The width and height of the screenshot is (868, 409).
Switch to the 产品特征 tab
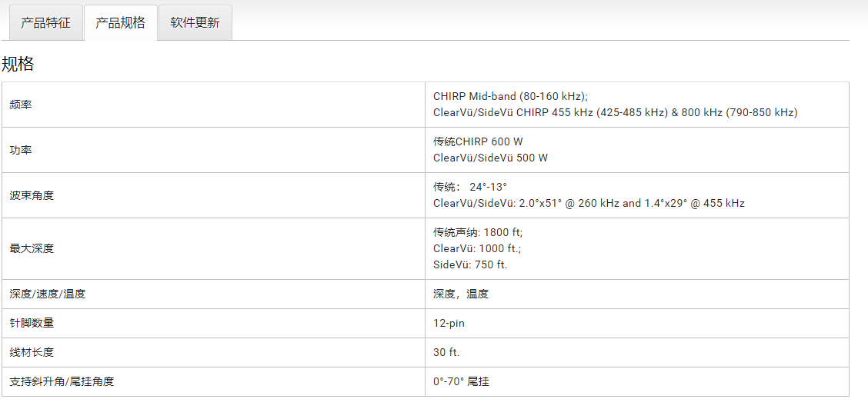tap(45, 22)
